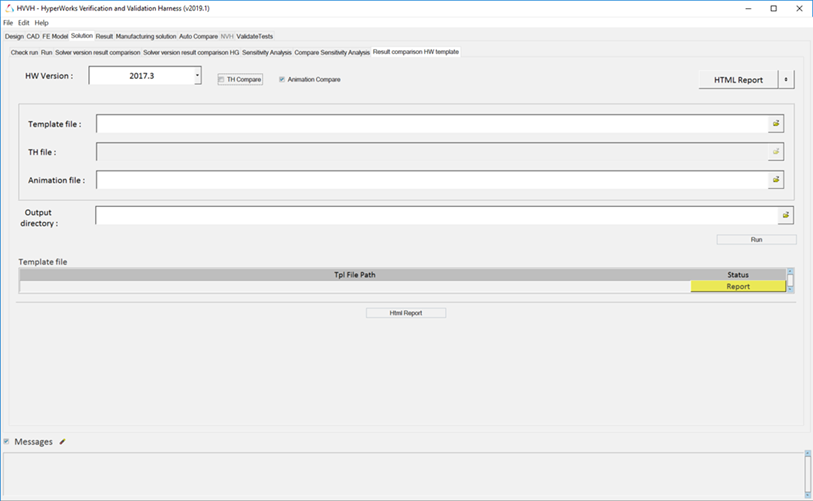Screen dimensions: 813x501
Task: Switch to the CAD tab
Action: (x=33, y=36)
